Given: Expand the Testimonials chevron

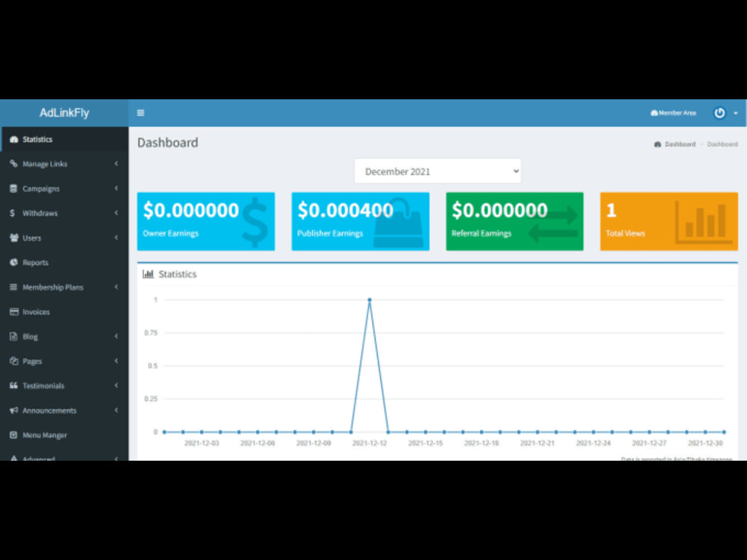Looking at the screenshot, I should point(117,386).
